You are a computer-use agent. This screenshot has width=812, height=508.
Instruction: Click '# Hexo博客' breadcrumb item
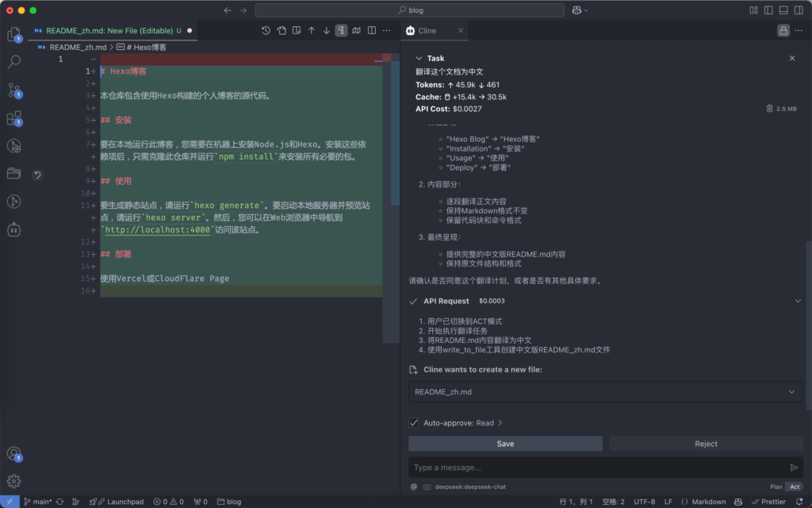[x=147, y=47]
